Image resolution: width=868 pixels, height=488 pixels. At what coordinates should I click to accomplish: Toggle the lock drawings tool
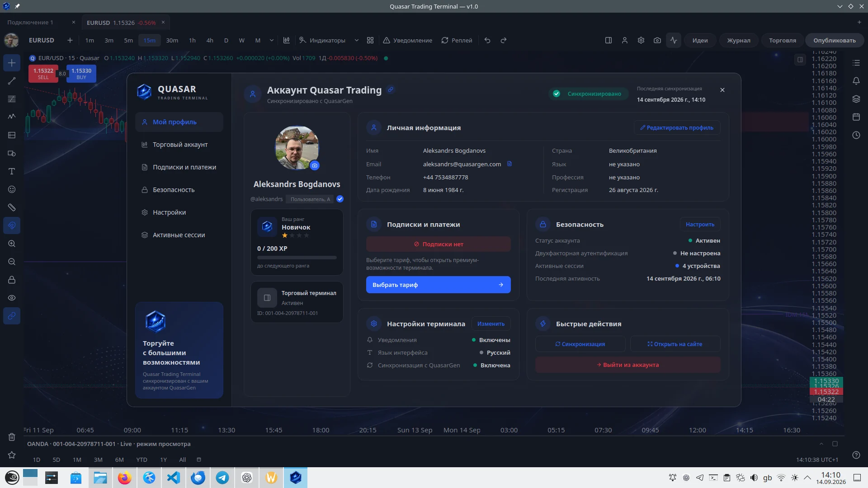12,280
